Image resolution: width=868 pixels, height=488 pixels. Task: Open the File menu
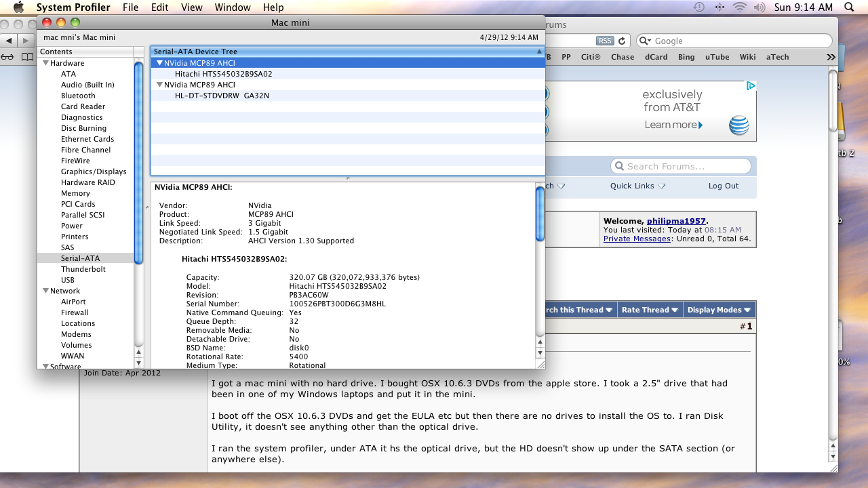point(131,7)
